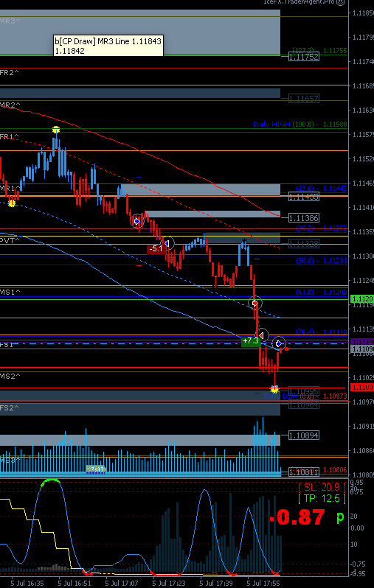
Task: Select the PVT^ pivot label
Action: [10, 240]
